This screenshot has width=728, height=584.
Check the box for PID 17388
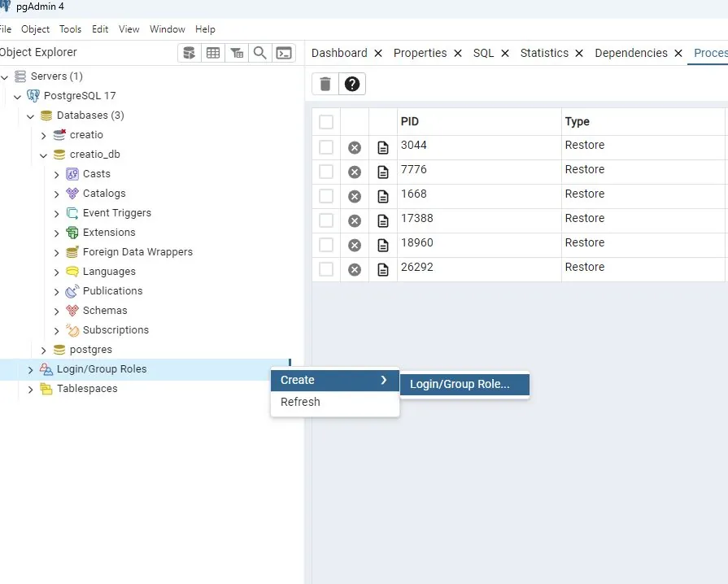coord(326,220)
